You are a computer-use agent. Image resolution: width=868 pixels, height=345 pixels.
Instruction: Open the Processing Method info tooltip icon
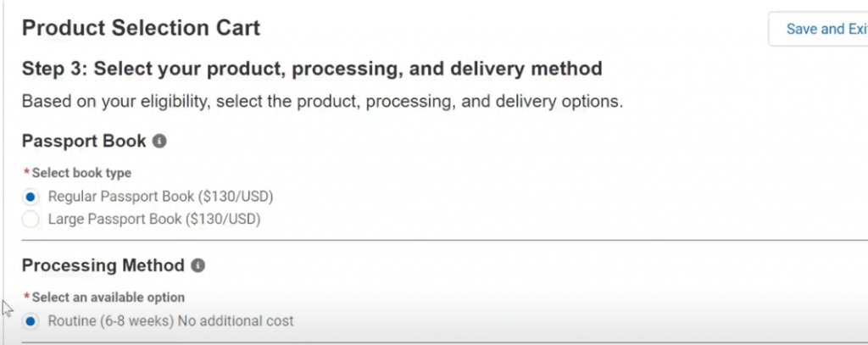(x=198, y=265)
